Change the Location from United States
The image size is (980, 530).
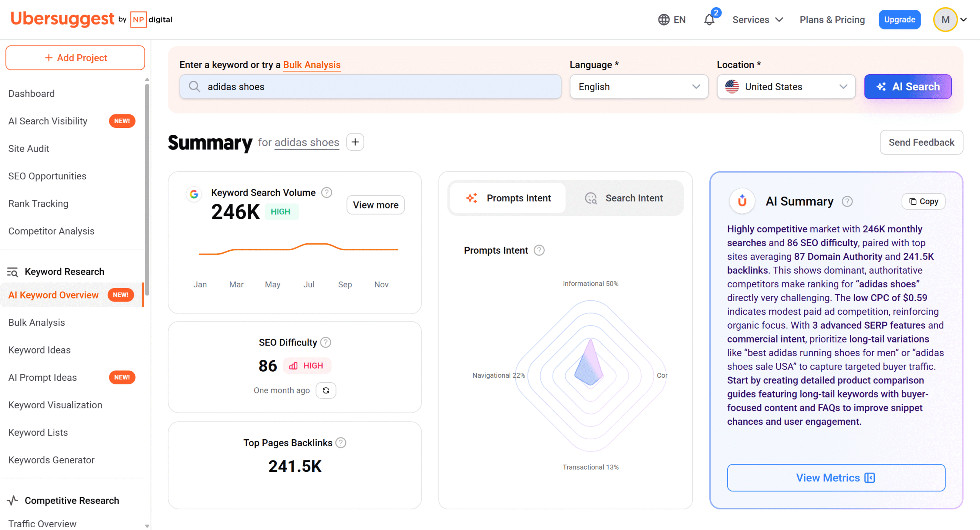coord(786,86)
